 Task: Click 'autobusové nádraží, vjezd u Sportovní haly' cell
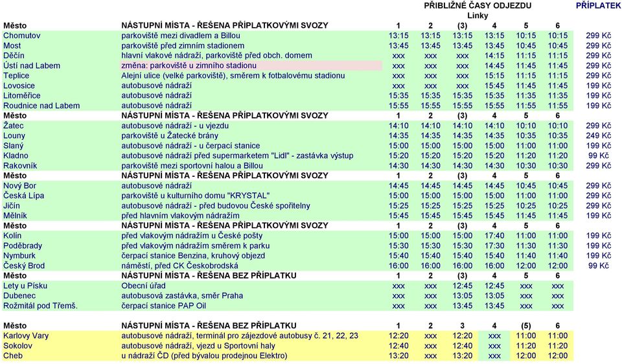198,346
